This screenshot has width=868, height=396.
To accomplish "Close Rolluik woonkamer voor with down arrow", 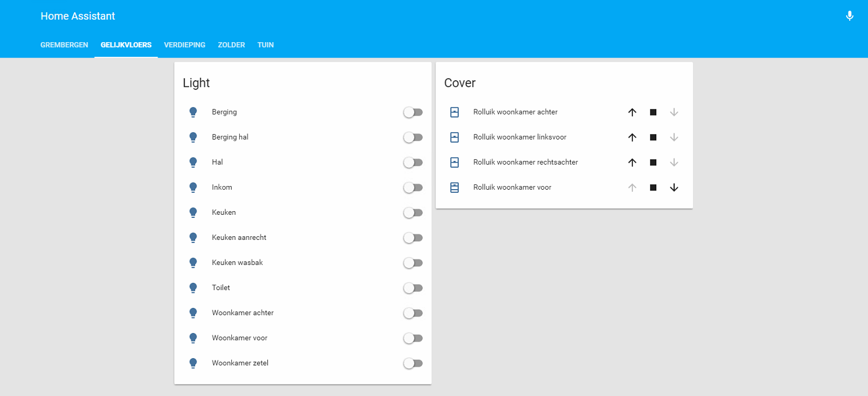I will click(673, 188).
